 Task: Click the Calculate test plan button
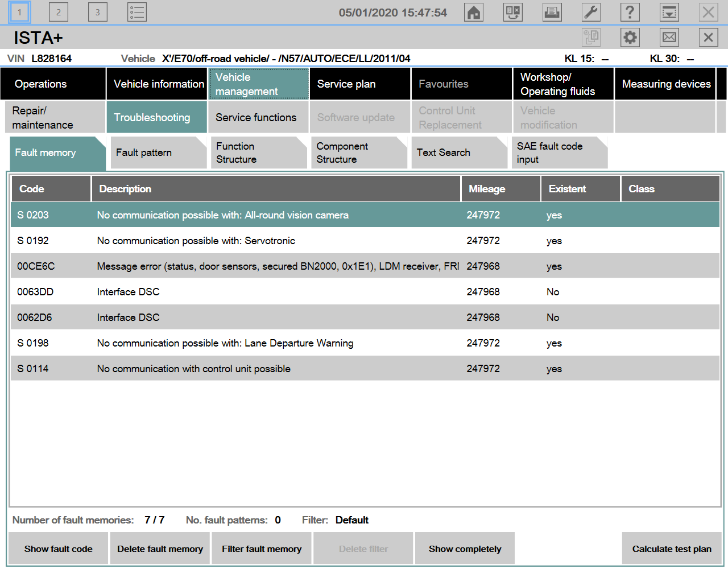coord(672,549)
